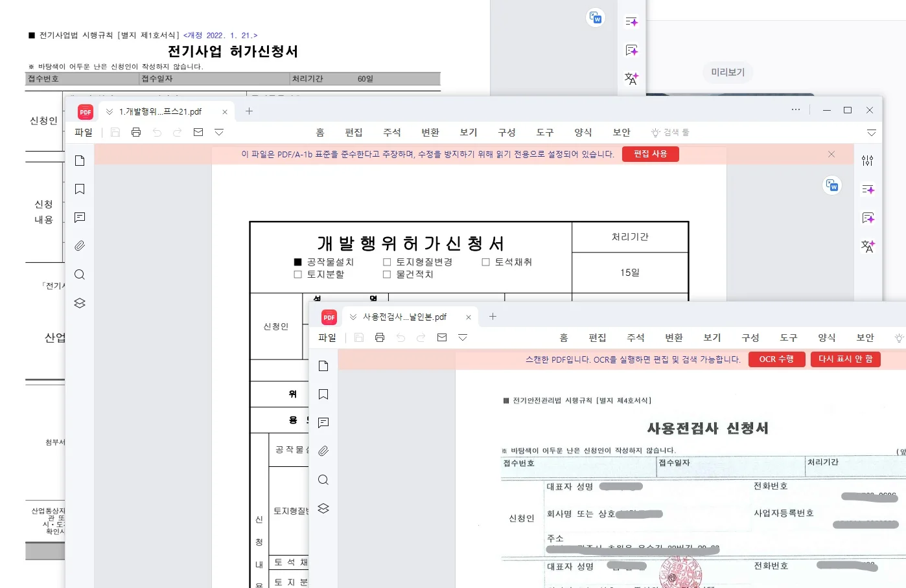This screenshot has height=588, width=906.
Task: Open thumbnails panel in 사용전검사 PDF window
Action: coord(323,366)
